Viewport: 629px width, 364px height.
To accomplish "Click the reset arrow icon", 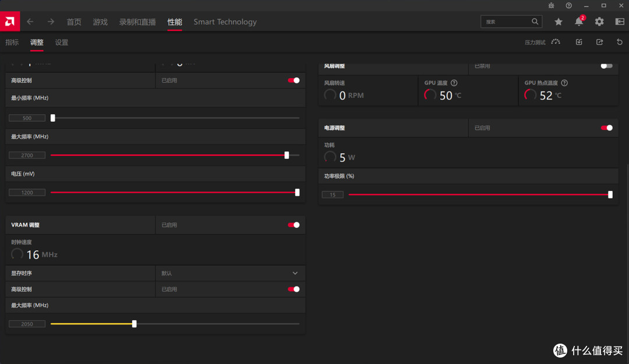I will click(619, 42).
